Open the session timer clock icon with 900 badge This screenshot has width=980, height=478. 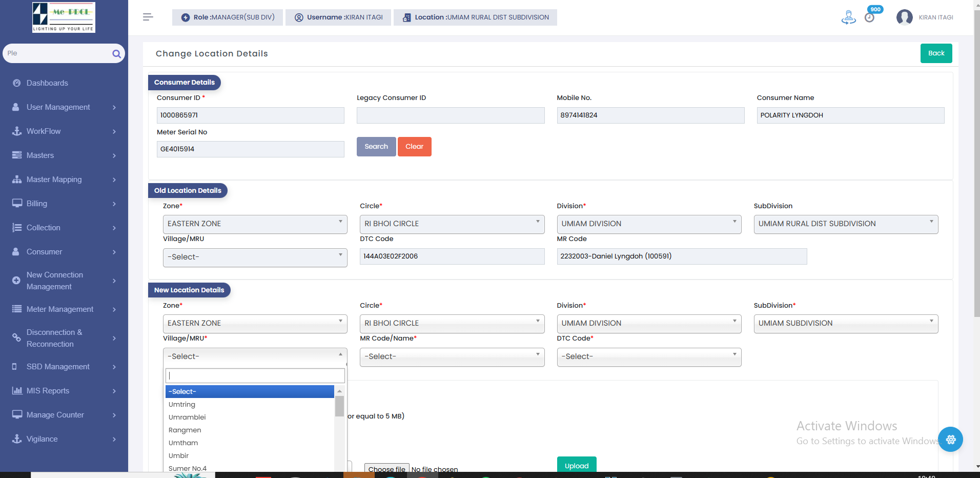[869, 17]
